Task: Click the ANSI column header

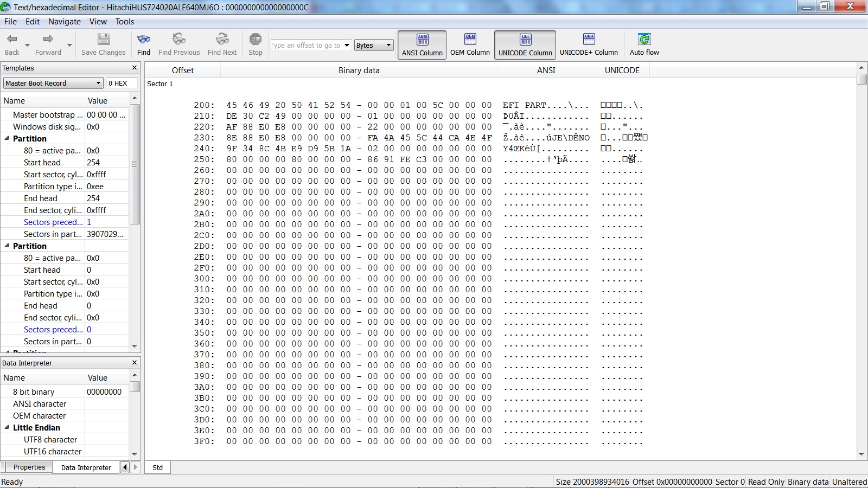Action: 546,70
